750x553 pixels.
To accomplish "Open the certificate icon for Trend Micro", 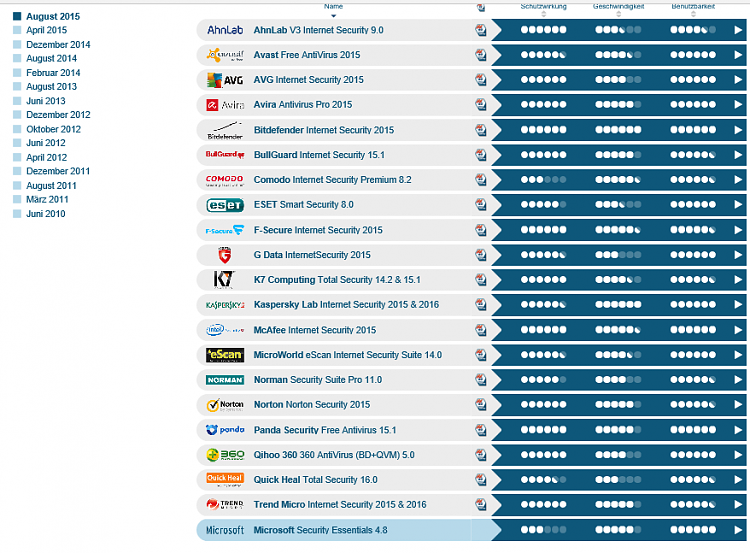I will [x=481, y=505].
